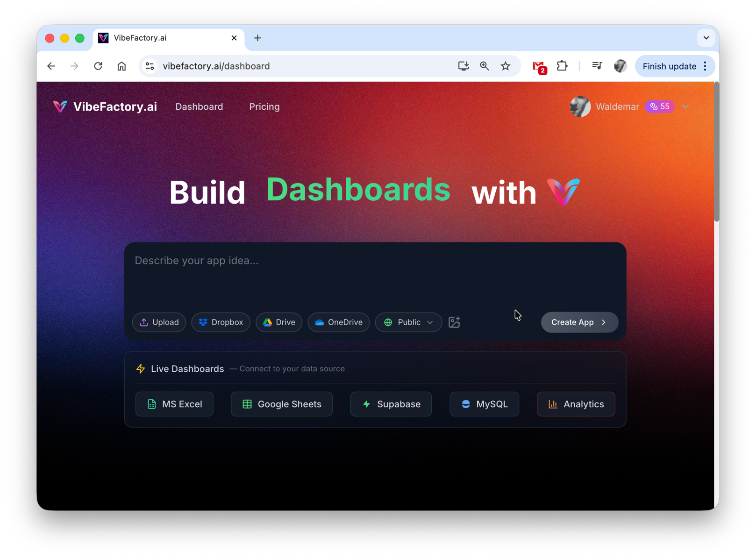This screenshot has width=756, height=559.
Task: Click the attach image icon
Action: pyautogui.click(x=454, y=322)
